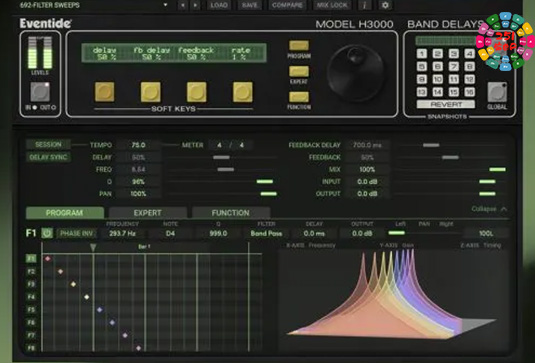This screenshot has height=363, width=535.
Task: Open the Y-AXIS Gain selector
Action: pyautogui.click(x=396, y=245)
